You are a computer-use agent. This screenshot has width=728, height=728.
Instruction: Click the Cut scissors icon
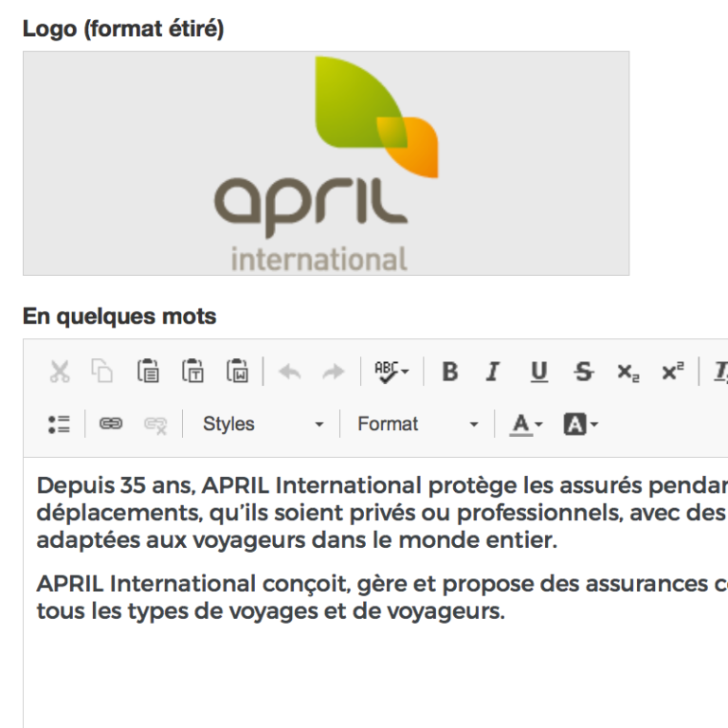(60, 372)
